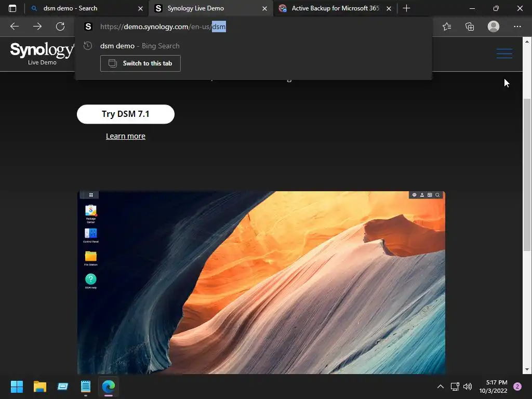Follow the Learn more link

126,136
